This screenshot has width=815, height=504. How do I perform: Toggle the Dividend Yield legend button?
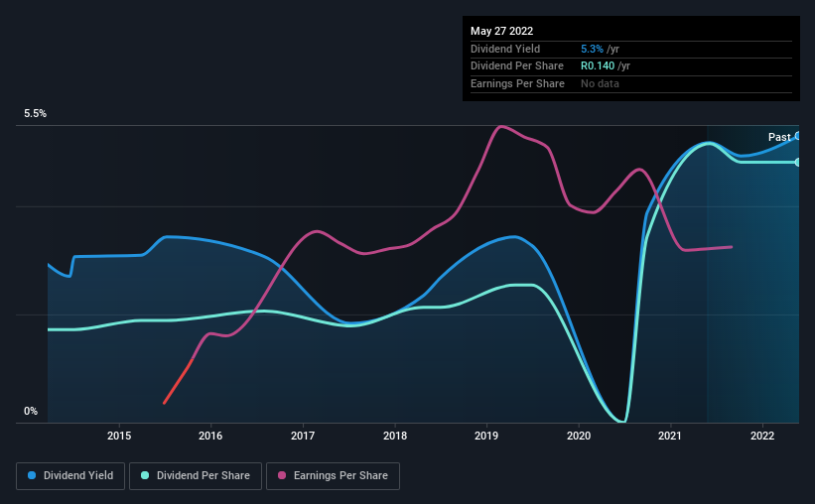click(70, 476)
